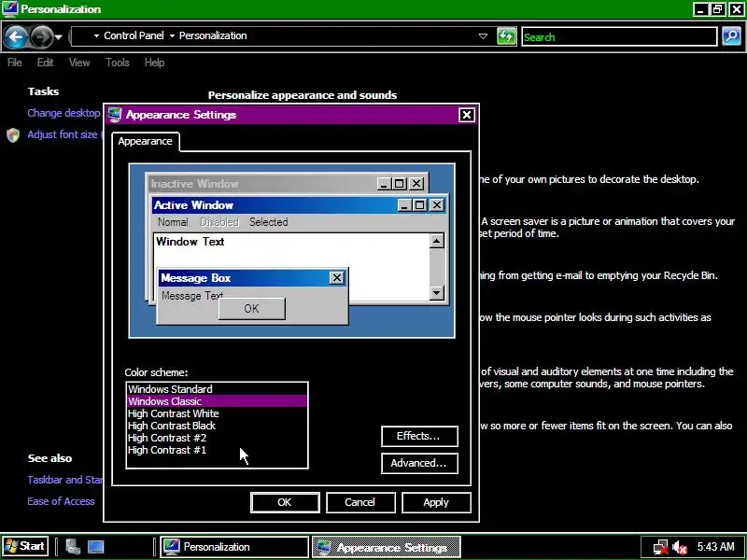Select High Contrast Black color scheme
747x560 pixels.
[217, 426]
